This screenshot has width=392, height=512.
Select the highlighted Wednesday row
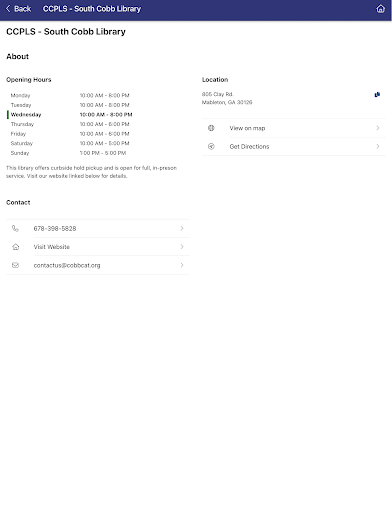pyautogui.click(x=70, y=115)
